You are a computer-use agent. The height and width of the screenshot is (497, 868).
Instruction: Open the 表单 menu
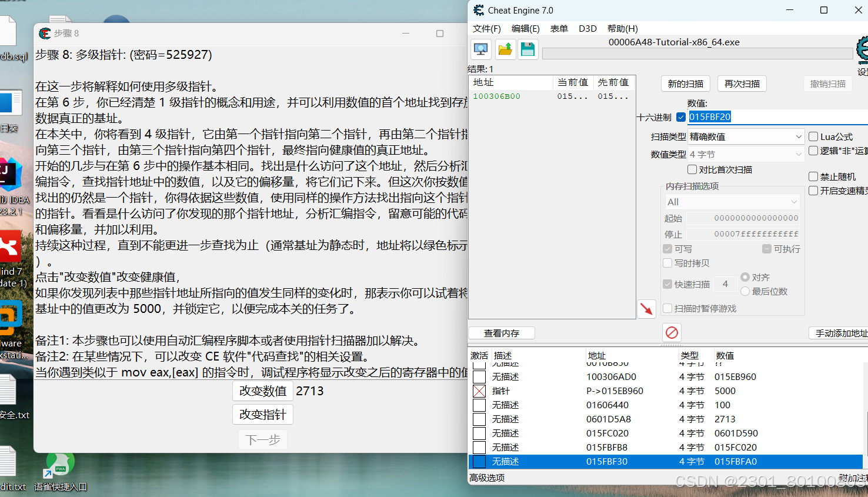tap(559, 28)
